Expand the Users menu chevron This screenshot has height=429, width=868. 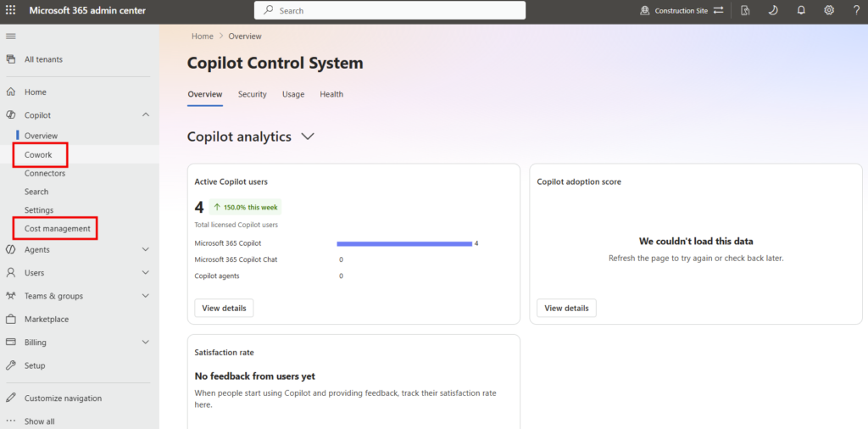146,273
